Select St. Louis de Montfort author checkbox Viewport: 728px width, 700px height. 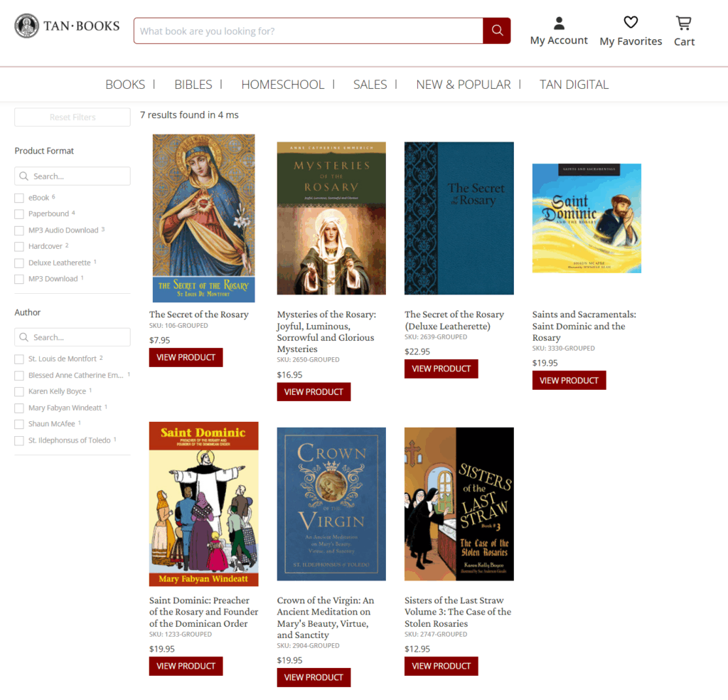pyautogui.click(x=19, y=359)
